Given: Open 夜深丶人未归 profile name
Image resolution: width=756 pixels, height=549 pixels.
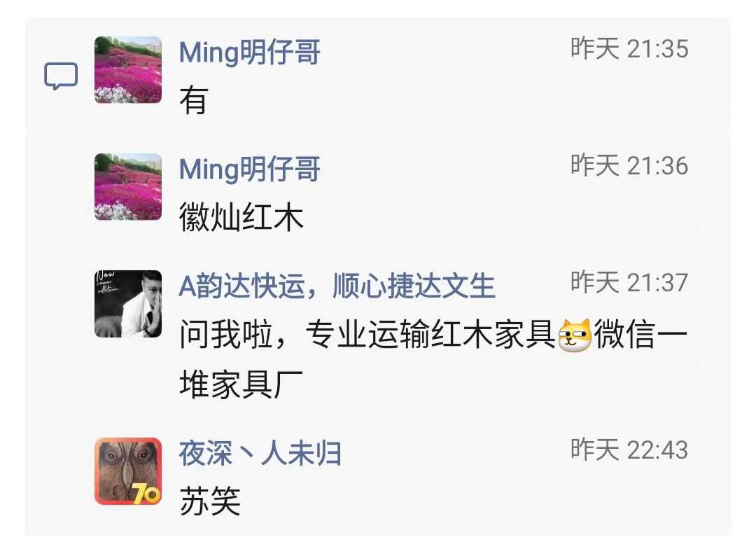Looking at the screenshot, I should click(260, 454).
